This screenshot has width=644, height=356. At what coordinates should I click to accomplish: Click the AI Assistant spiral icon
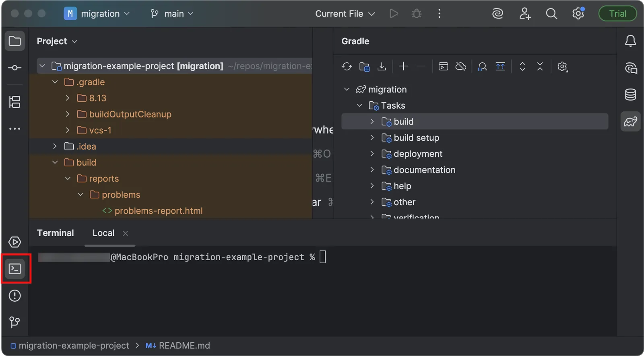pyautogui.click(x=498, y=14)
